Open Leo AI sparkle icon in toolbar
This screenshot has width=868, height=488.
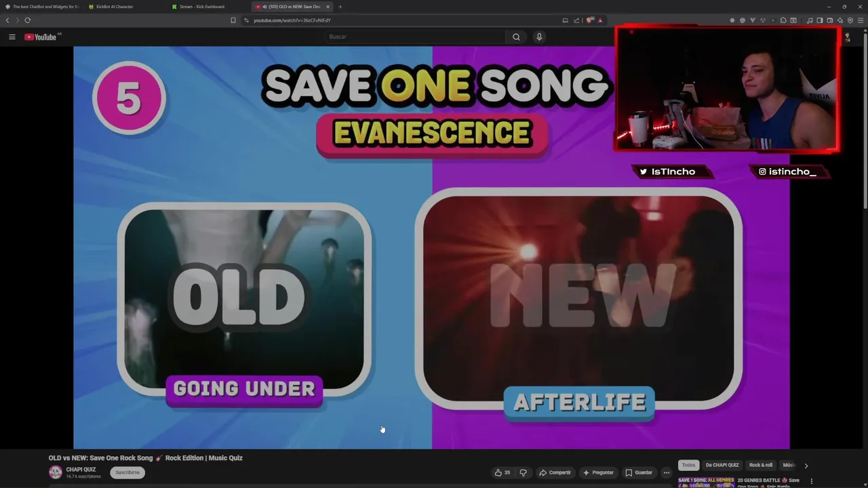(x=840, y=20)
